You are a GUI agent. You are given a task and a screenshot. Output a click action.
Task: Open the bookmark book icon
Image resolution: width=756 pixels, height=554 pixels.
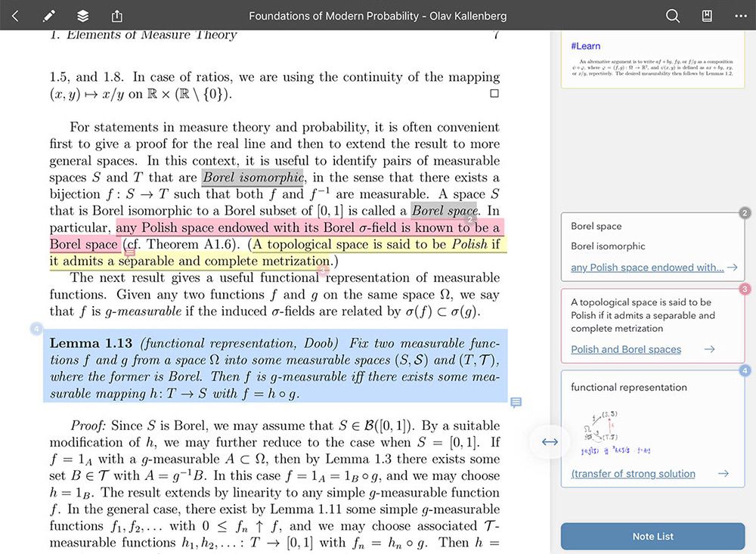(x=707, y=16)
